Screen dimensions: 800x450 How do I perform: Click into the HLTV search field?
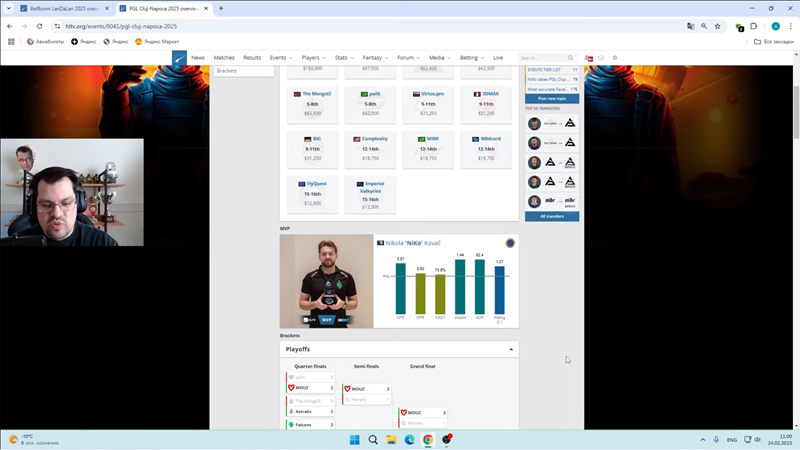click(542, 58)
